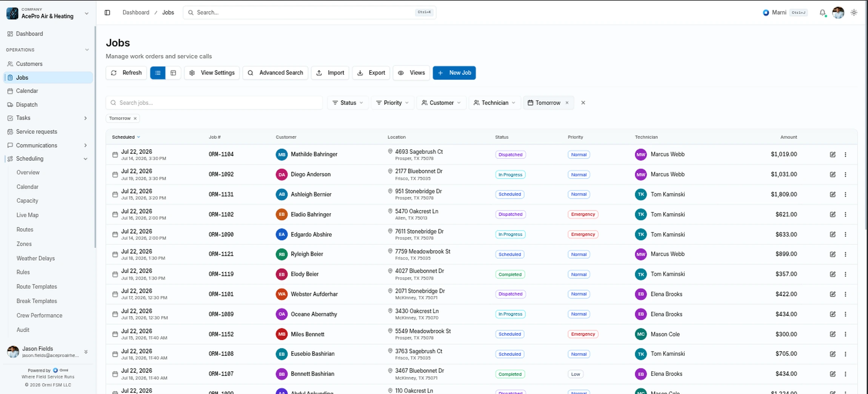
Task: Click the Export button
Action: click(371, 73)
